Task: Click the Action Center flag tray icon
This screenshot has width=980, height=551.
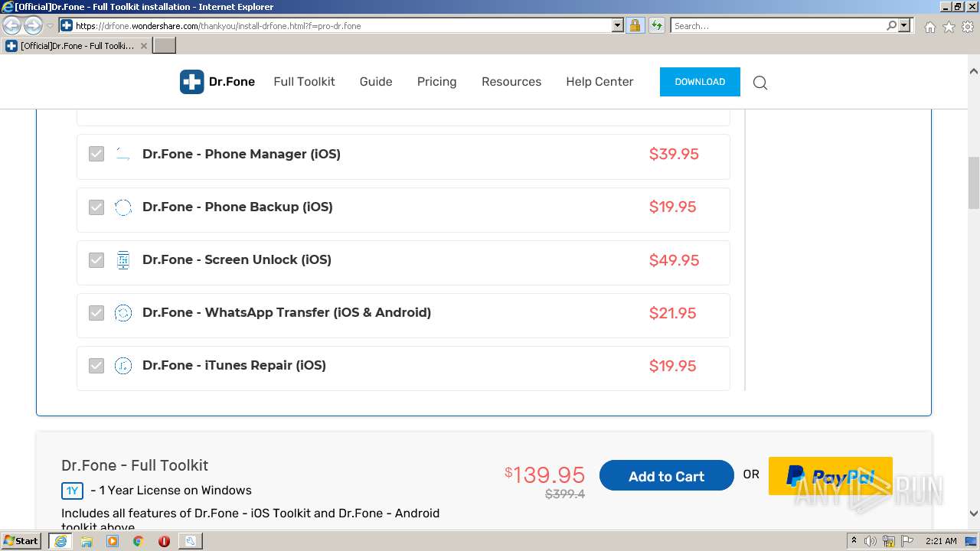Action: tap(907, 541)
